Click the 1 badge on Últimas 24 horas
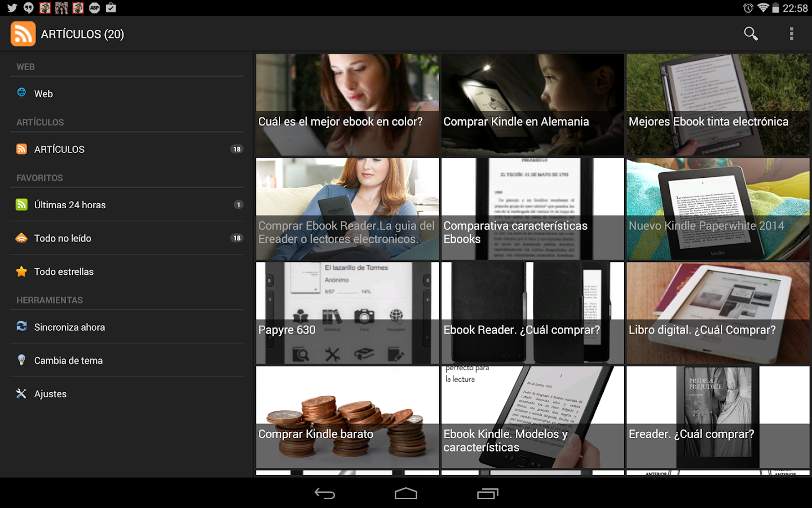The height and width of the screenshot is (508, 812). coord(239,204)
